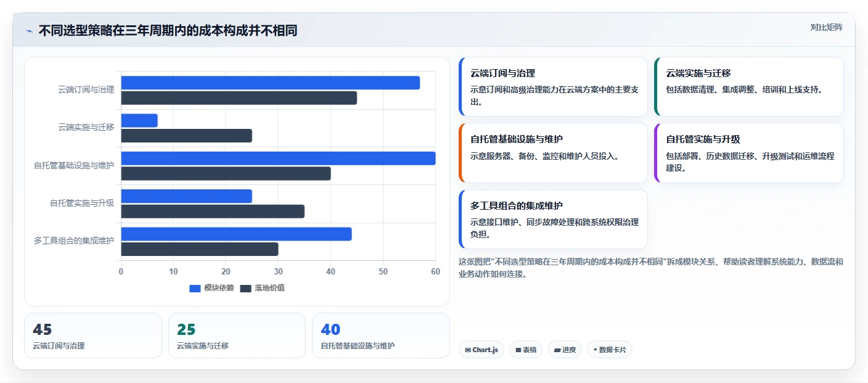Click the dark 落地价值 bar for 云端订阅与治理
868x383 pixels.
pyautogui.click(x=239, y=97)
